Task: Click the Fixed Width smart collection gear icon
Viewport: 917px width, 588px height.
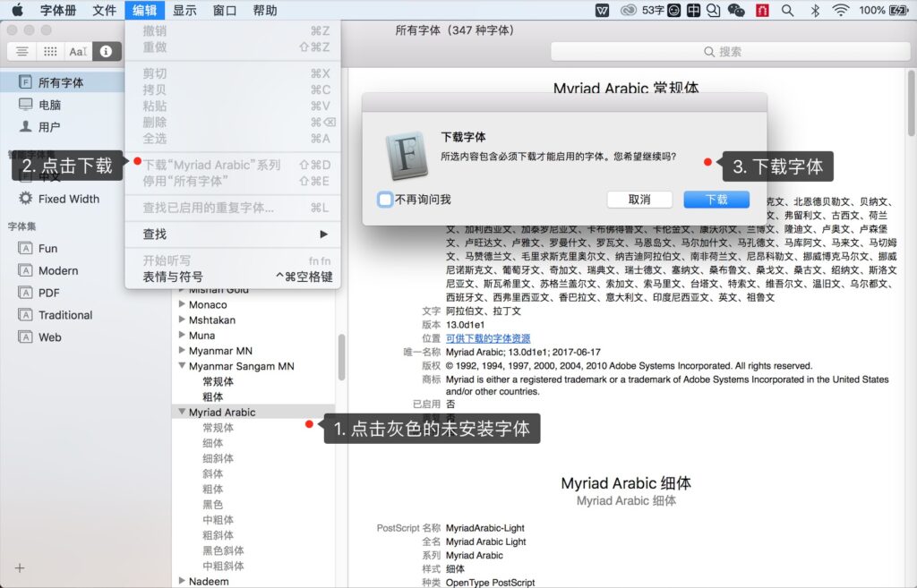Action: click(x=26, y=199)
